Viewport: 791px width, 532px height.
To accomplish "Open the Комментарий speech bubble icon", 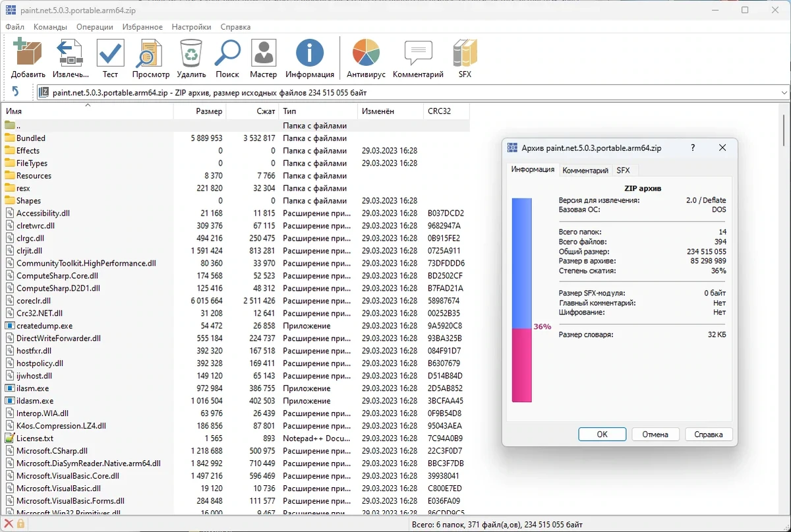I will (x=418, y=53).
